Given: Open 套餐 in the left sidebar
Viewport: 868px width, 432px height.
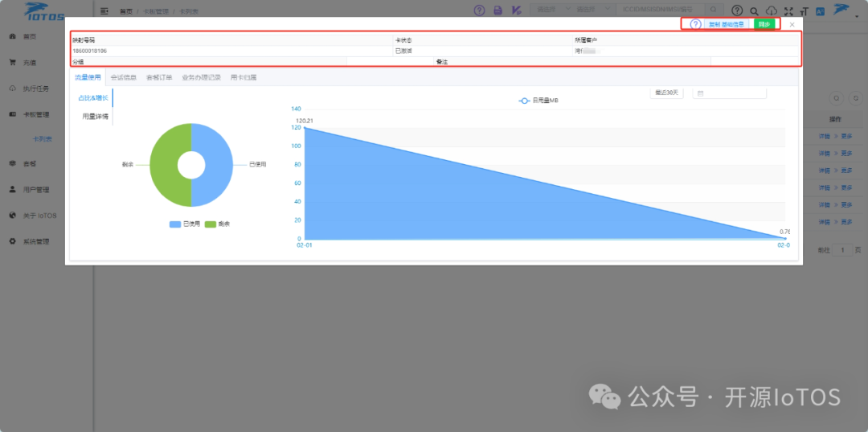Looking at the screenshot, I should [30, 164].
